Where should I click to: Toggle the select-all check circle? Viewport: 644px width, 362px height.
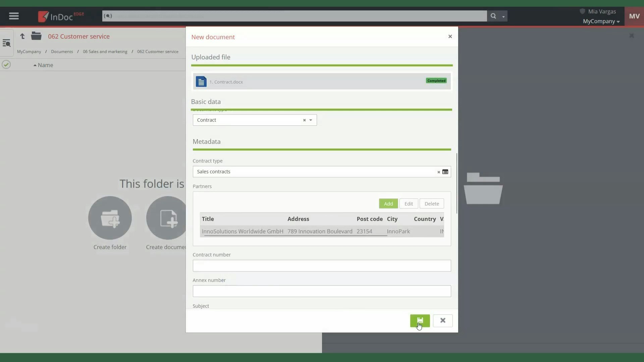click(6, 65)
